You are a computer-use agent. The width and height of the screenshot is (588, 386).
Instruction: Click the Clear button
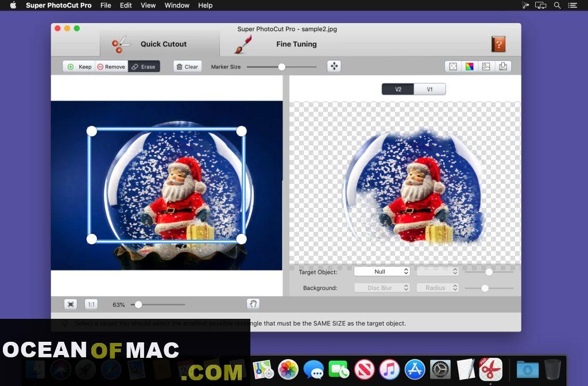pyautogui.click(x=188, y=67)
